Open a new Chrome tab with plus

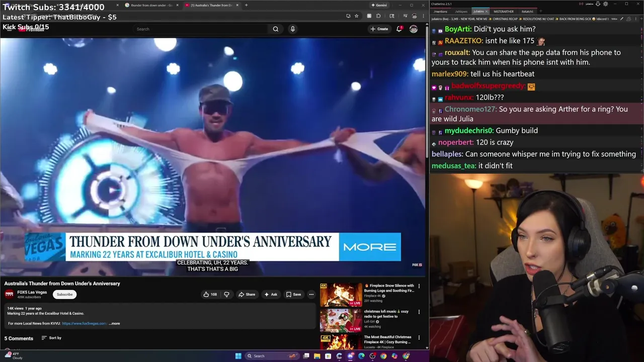tap(246, 5)
